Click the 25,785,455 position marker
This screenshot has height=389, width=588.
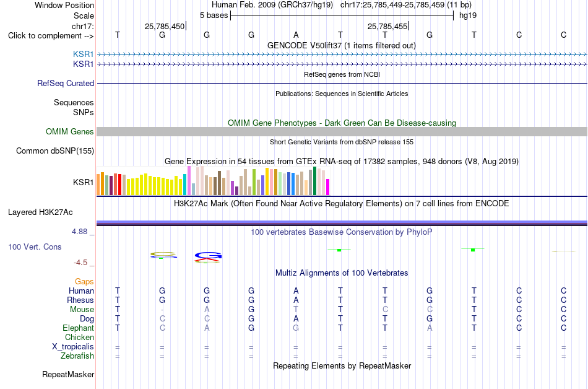pyautogui.click(x=387, y=26)
